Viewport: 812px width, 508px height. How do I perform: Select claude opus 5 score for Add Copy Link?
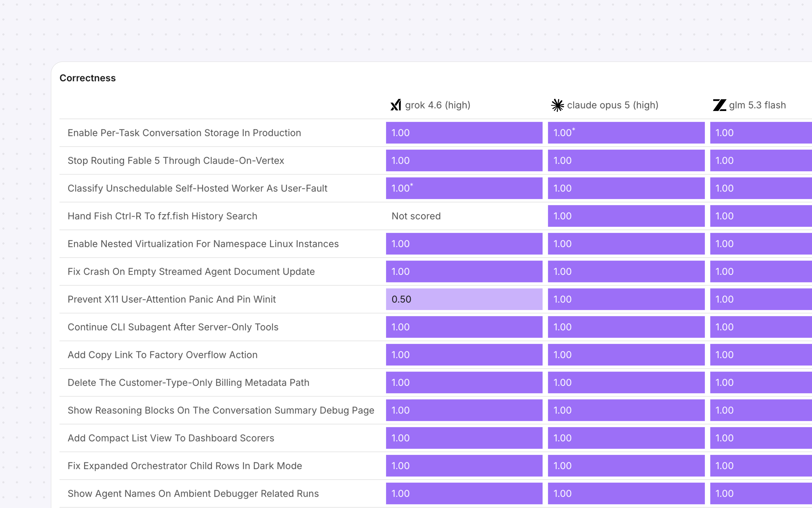click(x=626, y=355)
